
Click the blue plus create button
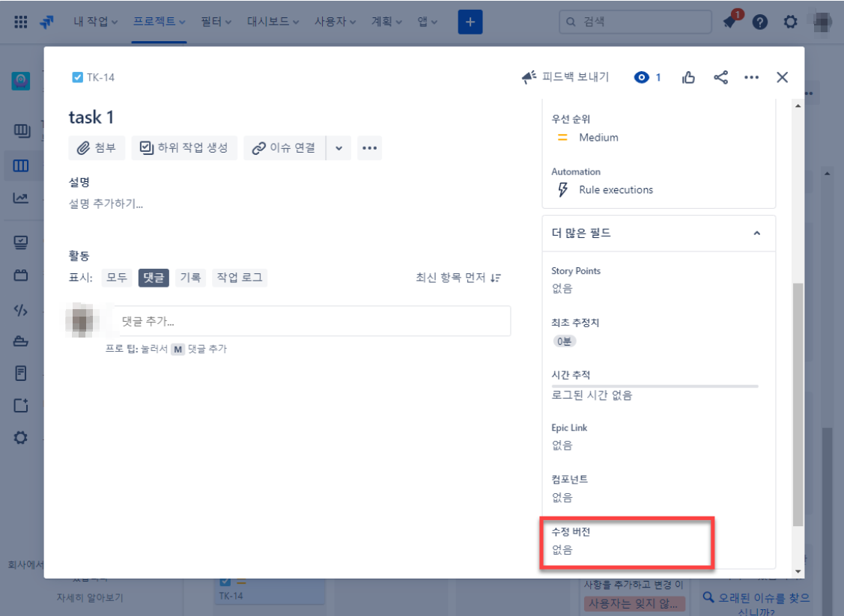pos(470,22)
